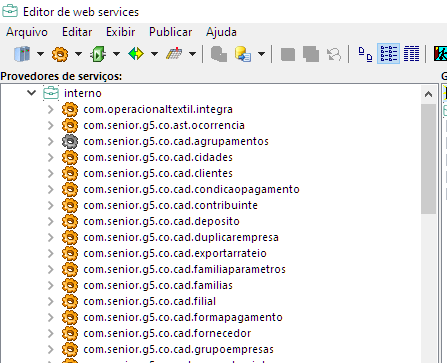Select com.senior.g5.co.cad.condicaopagamento
447x363 pixels.
[191, 189]
